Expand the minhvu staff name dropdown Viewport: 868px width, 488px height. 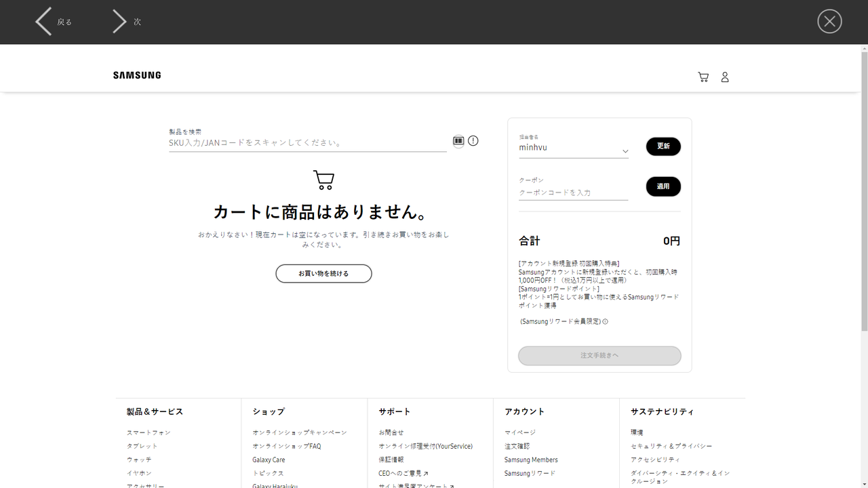(x=574, y=148)
